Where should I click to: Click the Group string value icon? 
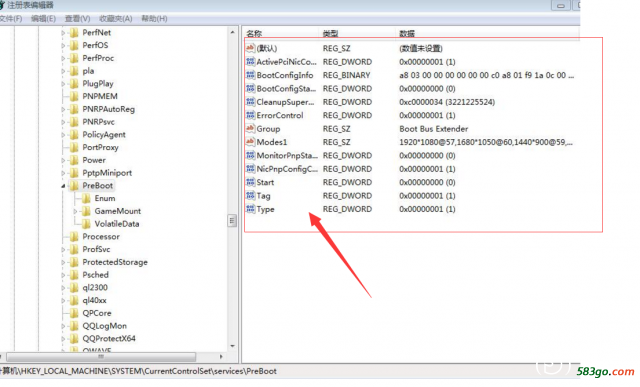point(250,129)
